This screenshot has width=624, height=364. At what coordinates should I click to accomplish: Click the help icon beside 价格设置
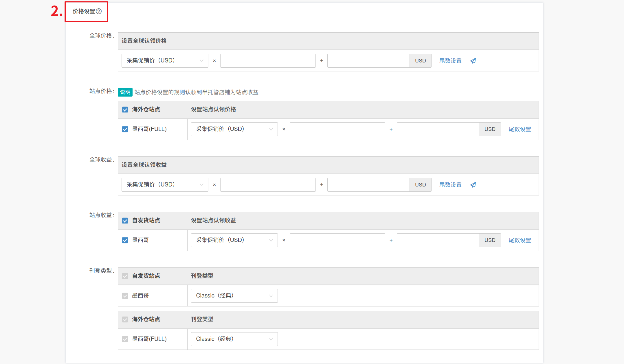click(99, 11)
